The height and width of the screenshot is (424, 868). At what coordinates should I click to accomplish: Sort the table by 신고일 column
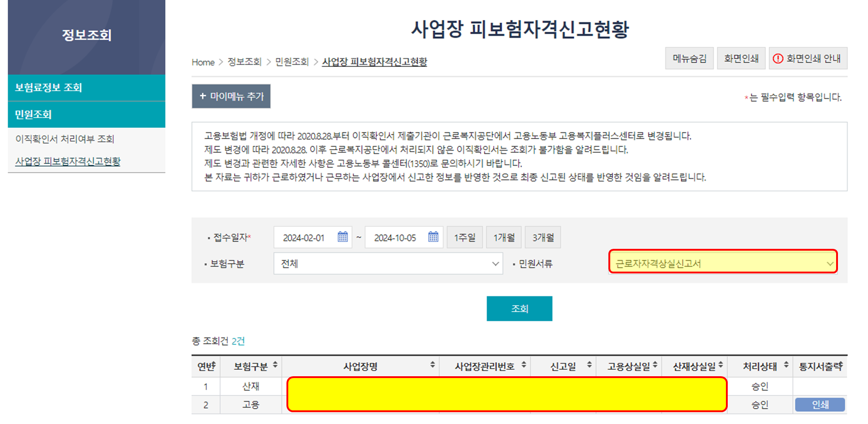coord(589,366)
